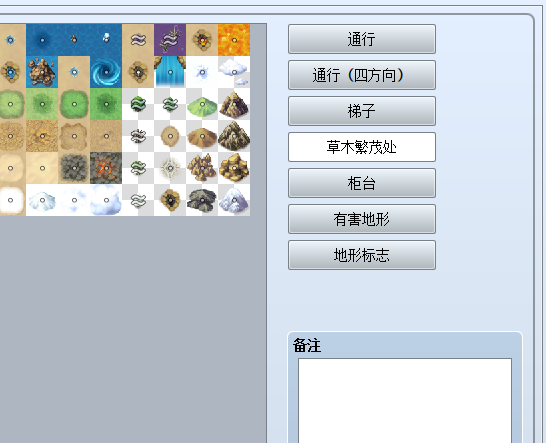
Task: Switch to 梯子 ladder mode
Action: click(x=362, y=111)
